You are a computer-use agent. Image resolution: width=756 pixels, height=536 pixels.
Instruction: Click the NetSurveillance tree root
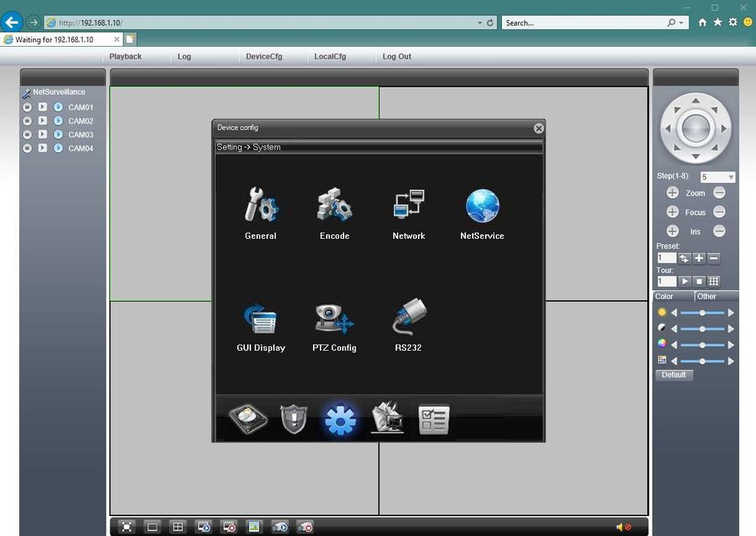[59, 92]
